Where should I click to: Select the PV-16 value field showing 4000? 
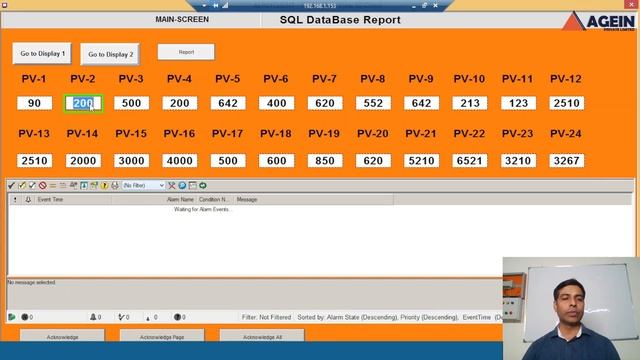pyautogui.click(x=180, y=161)
